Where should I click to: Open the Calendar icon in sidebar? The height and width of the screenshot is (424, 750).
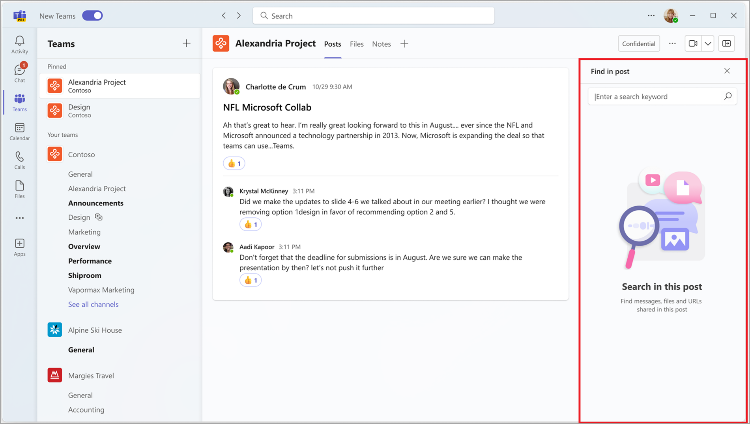[x=20, y=131]
